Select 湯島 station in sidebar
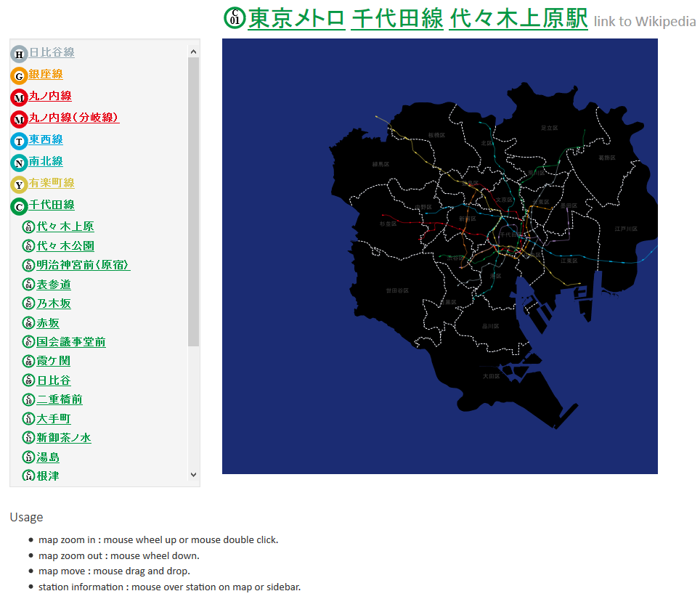 click(48, 457)
